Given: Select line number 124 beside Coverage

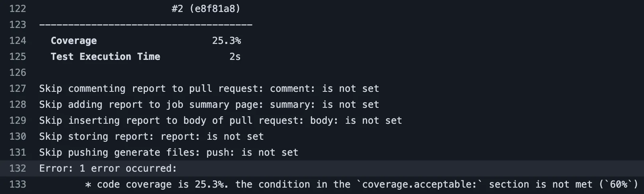Looking at the screenshot, I should click(x=18, y=41).
